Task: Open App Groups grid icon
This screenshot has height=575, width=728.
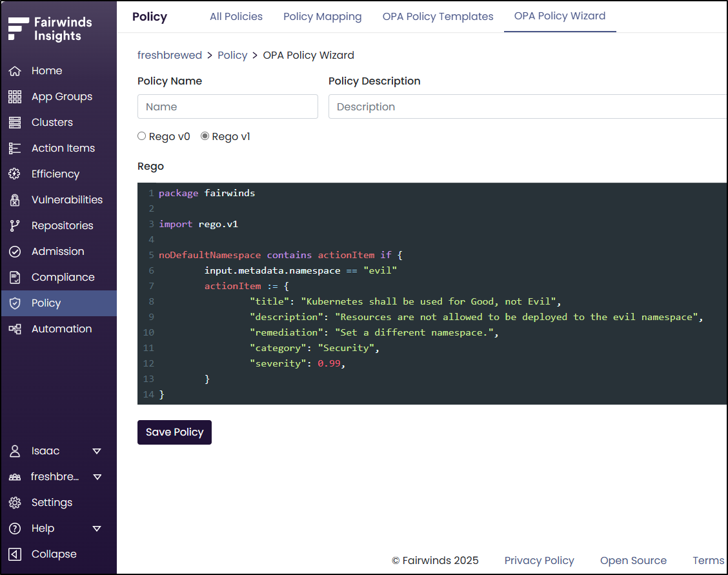Action: [15, 97]
